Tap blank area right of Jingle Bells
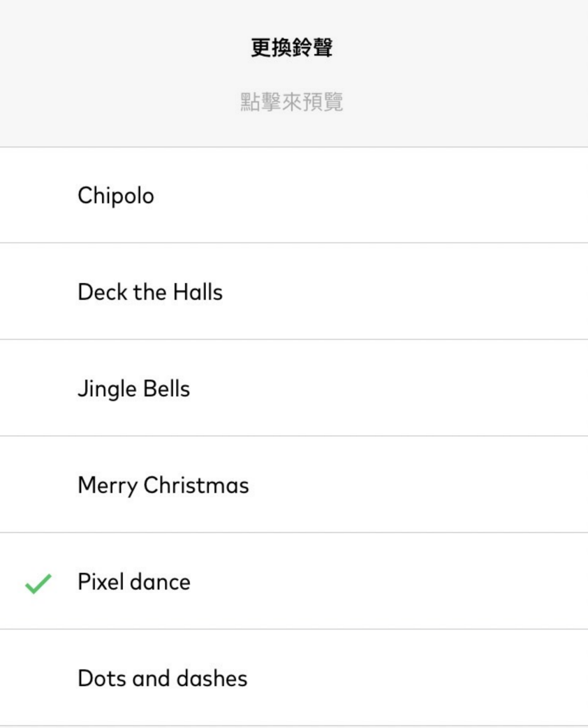This screenshot has height=728, width=588. tap(419, 388)
